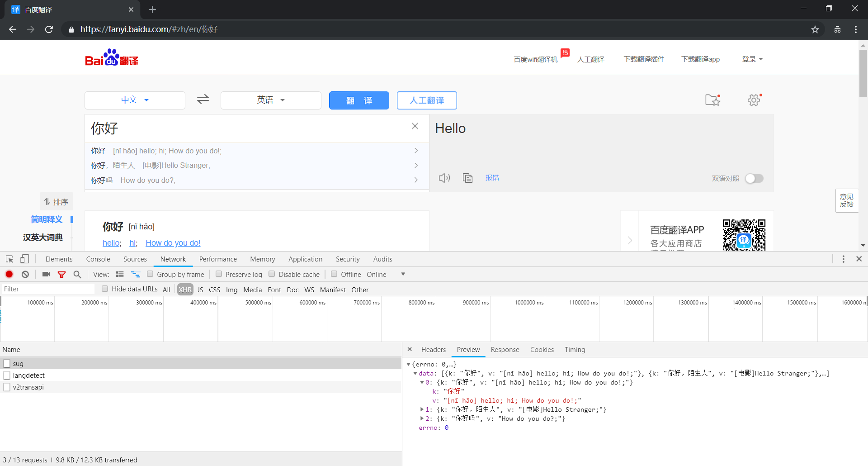The width and height of the screenshot is (868, 466).
Task: Switch to the Elements tab
Action: pos(59,259)
